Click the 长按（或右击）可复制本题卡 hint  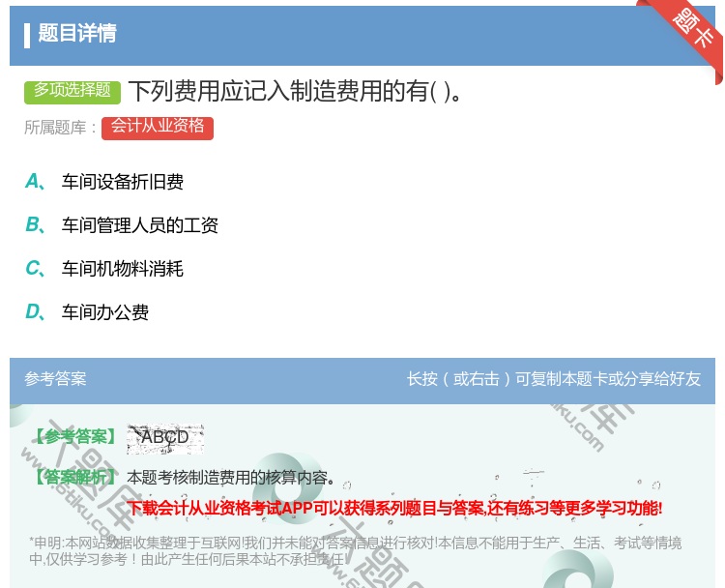(554, 379)
